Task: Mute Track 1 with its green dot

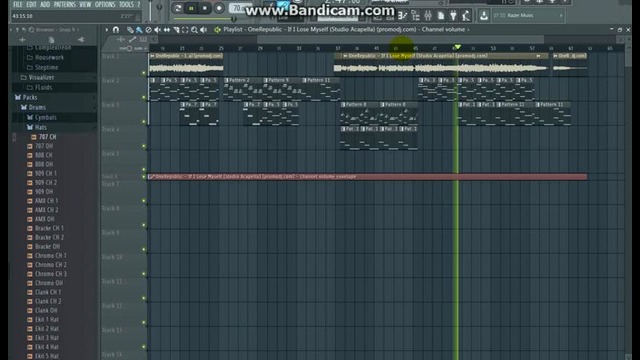Action: (144, 73)
